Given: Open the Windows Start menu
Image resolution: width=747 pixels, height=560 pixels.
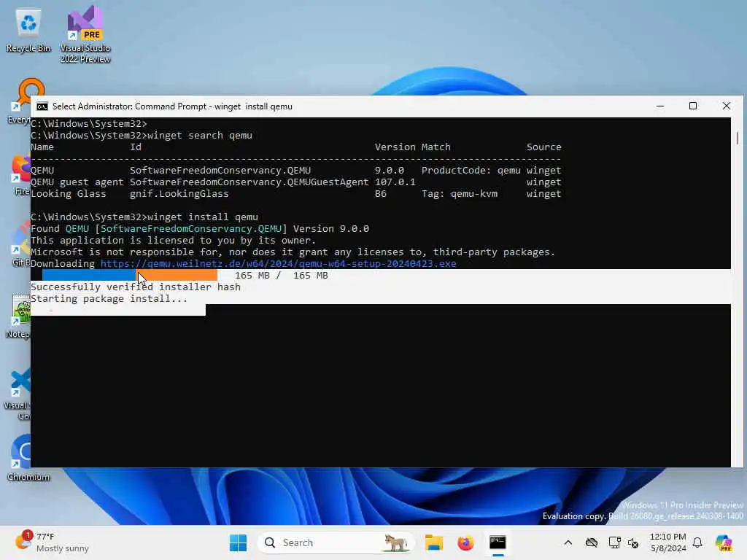Looking at the screenshot, I should (239, 542).
